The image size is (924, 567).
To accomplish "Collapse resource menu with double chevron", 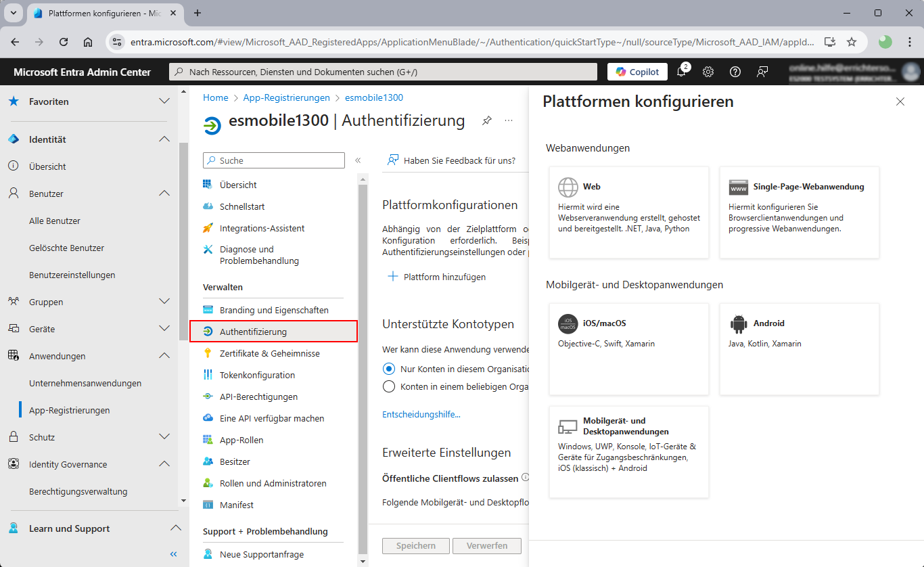I will [358, 160].
